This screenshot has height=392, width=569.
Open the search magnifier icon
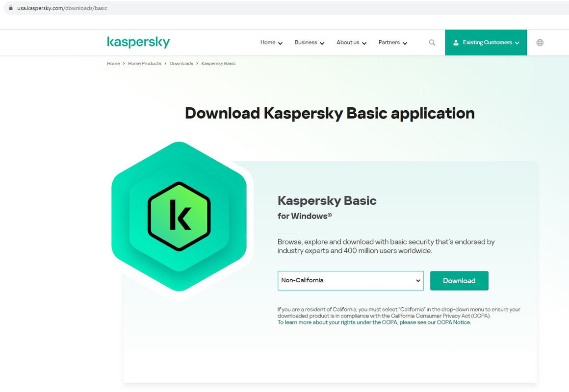pos(432,43)
